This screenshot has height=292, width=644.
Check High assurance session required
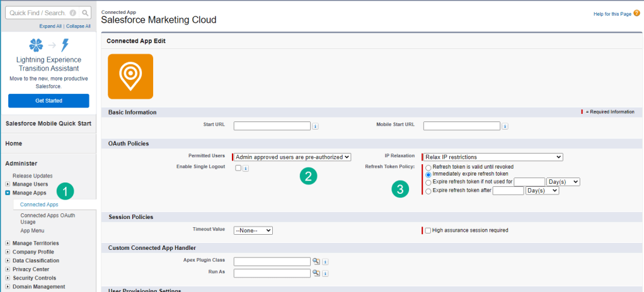tap(428, 230)
